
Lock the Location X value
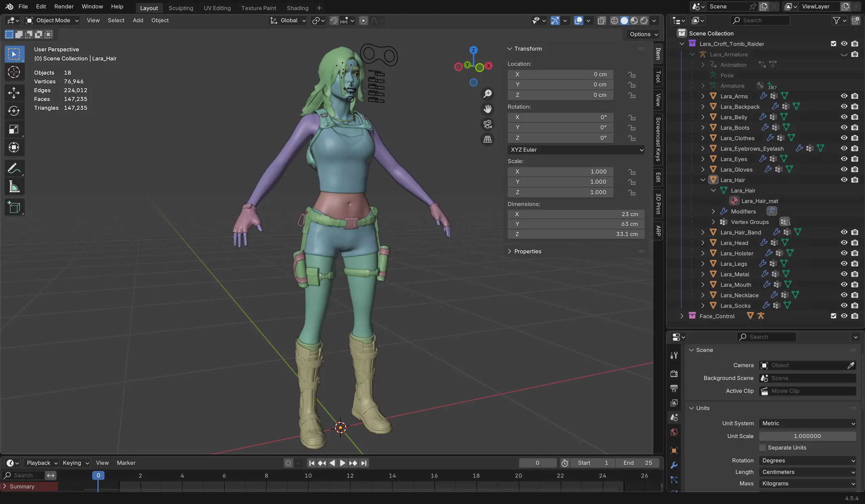pyautogui.click(x=631, y=75)
